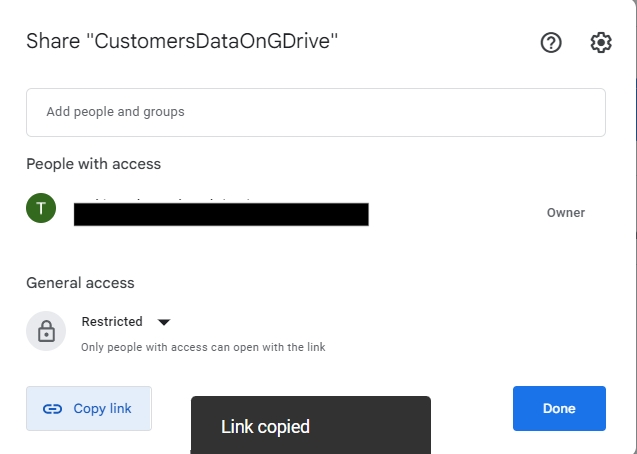Viewport: 637px width, 454px height.
Task: Open share settings gear icon
Action: coord(601,43)
